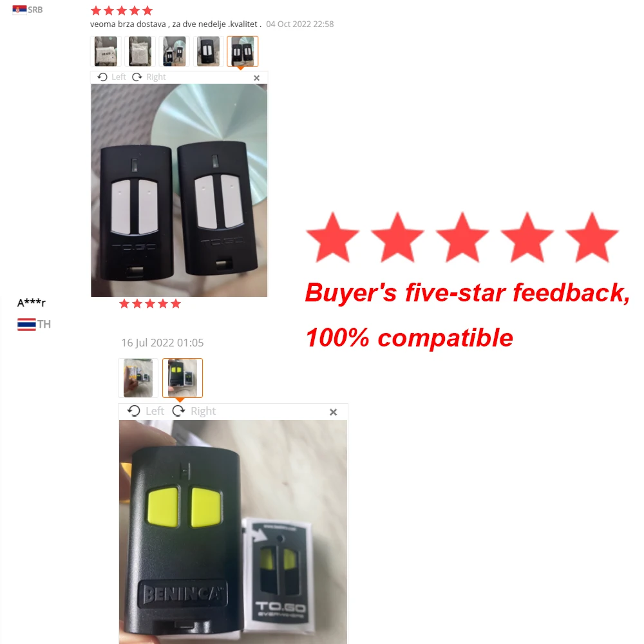Rotate bottom review photo left
644x644 pixels.
[146, 411]
